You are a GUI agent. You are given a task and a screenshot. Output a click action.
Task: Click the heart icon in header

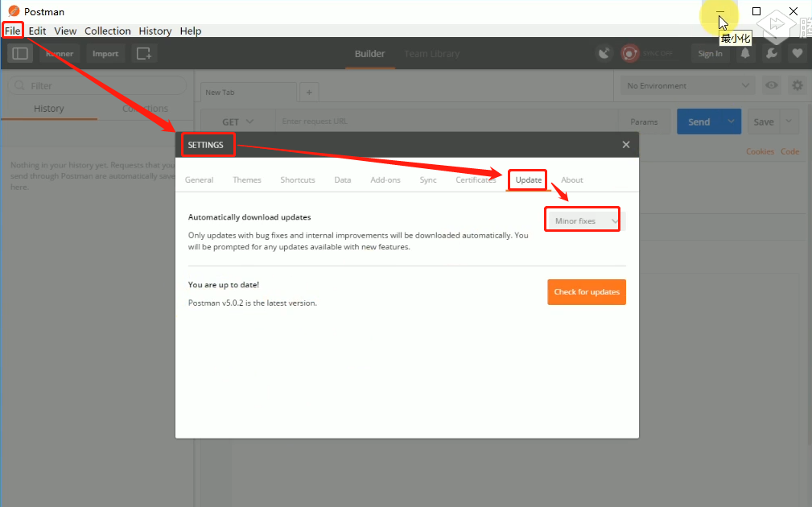point(798,53)
